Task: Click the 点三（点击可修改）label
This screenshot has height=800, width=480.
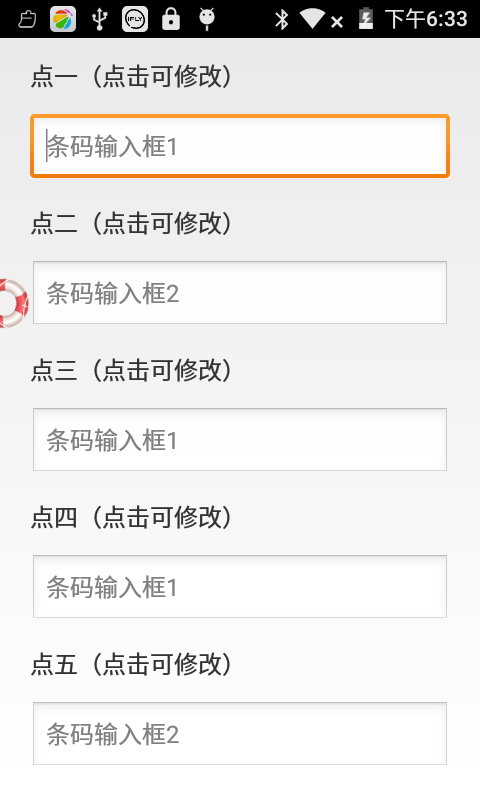Action: coord(131,370)
